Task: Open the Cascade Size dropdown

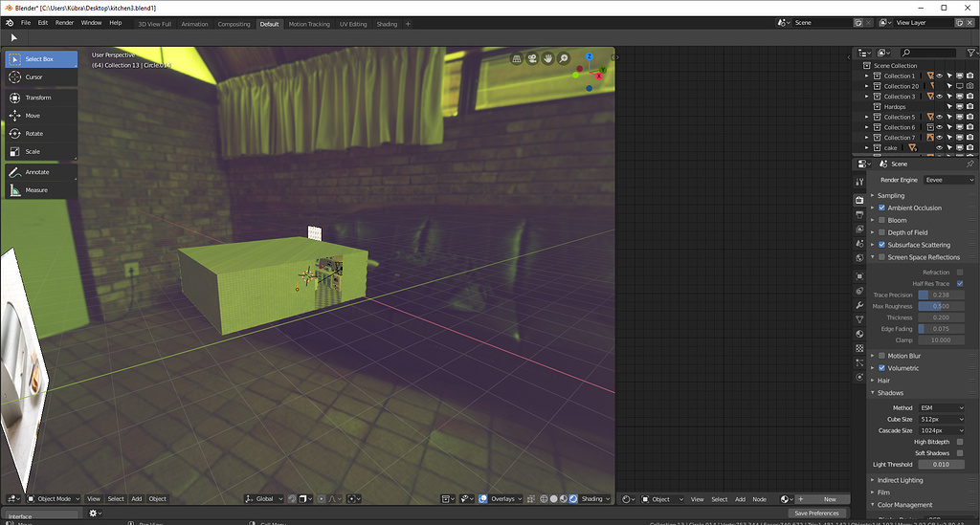Action: tap(942, 430)
